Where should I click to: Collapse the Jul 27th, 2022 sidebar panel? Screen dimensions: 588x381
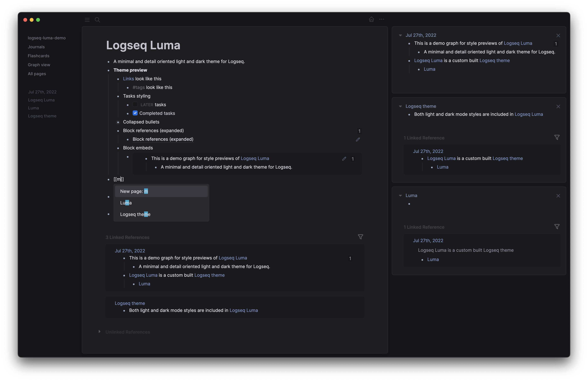click(x=400, y=35)
